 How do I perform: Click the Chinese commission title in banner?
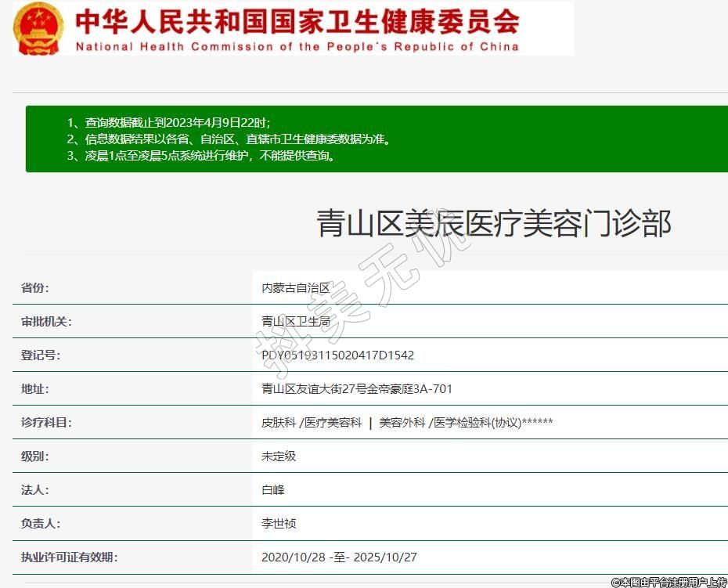click(x=297, y=20)
